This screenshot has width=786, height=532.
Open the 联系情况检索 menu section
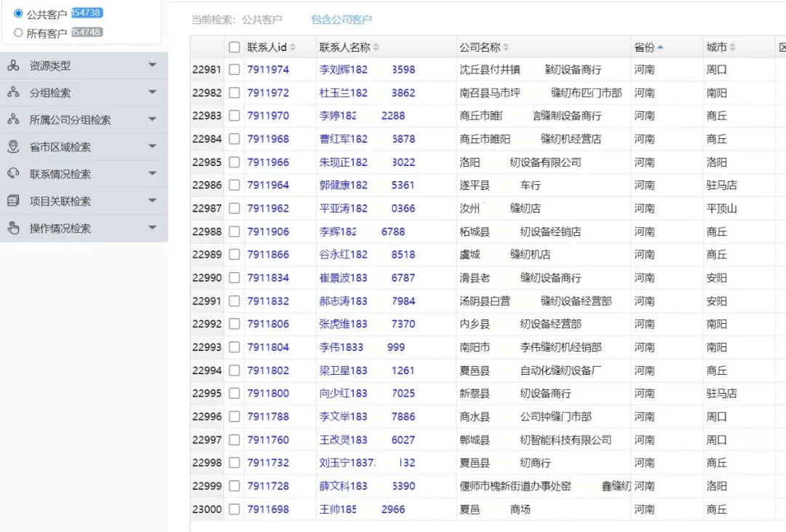point(60,174)
